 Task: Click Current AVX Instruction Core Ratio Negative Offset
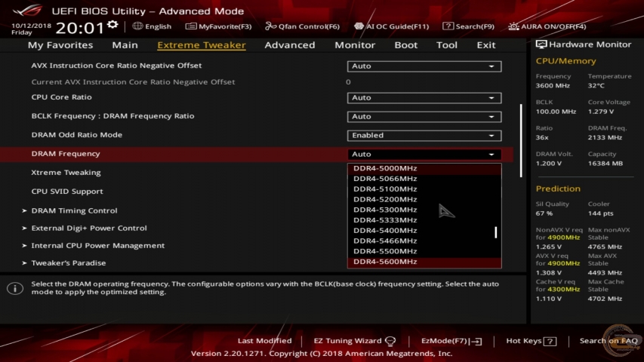point(133,81)
